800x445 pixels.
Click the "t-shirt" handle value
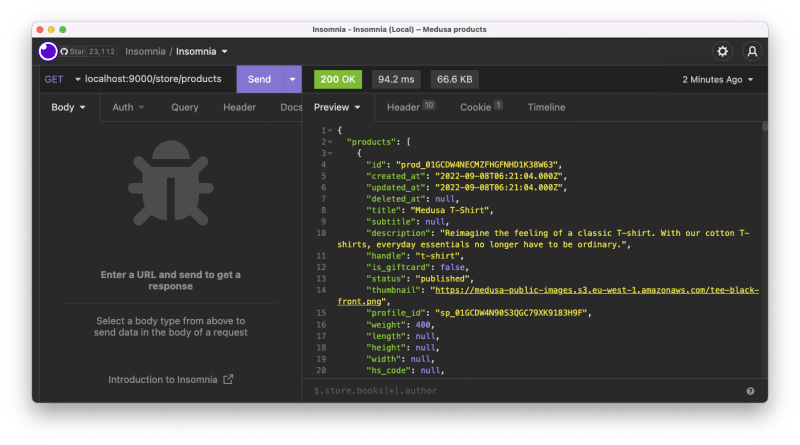pos(437,256)
